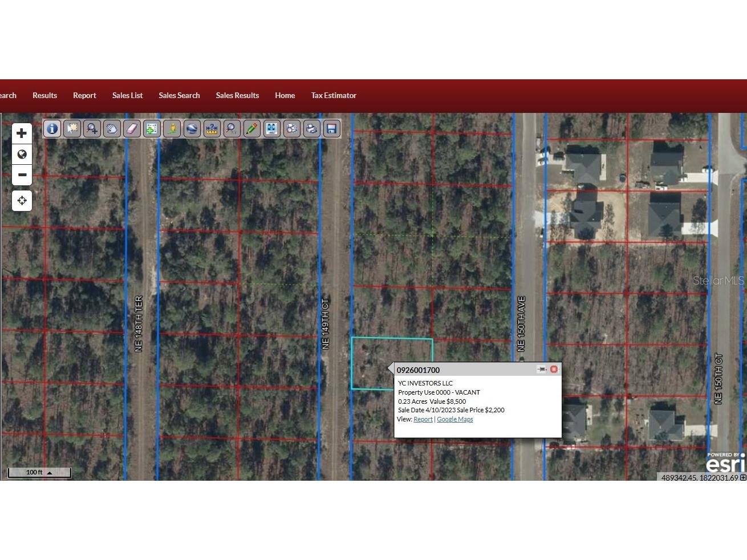Click the Print icon on the map toolbar
Viewport: 747px width, 560px height.
pyautogui.click(x=311, y=128)
